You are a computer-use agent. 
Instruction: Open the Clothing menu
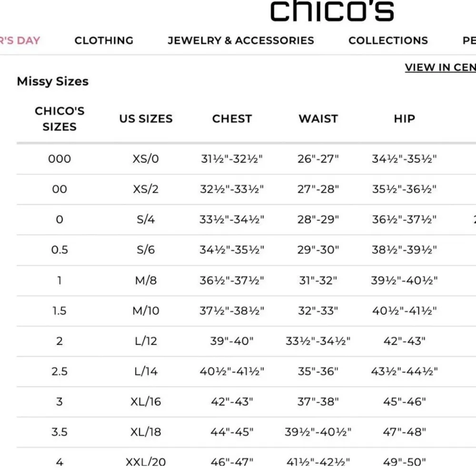coord(104,40)
